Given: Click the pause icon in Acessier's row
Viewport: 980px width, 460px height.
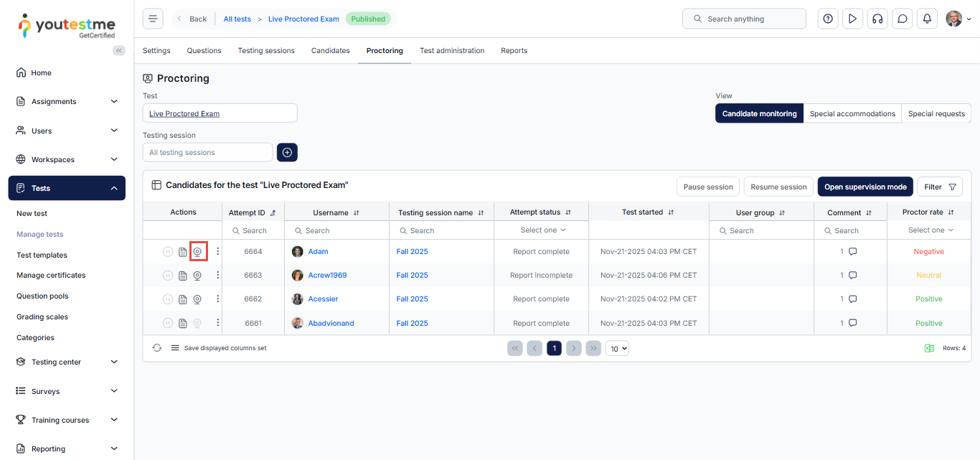Looking at the screenshot, I should tap(167, 299).
